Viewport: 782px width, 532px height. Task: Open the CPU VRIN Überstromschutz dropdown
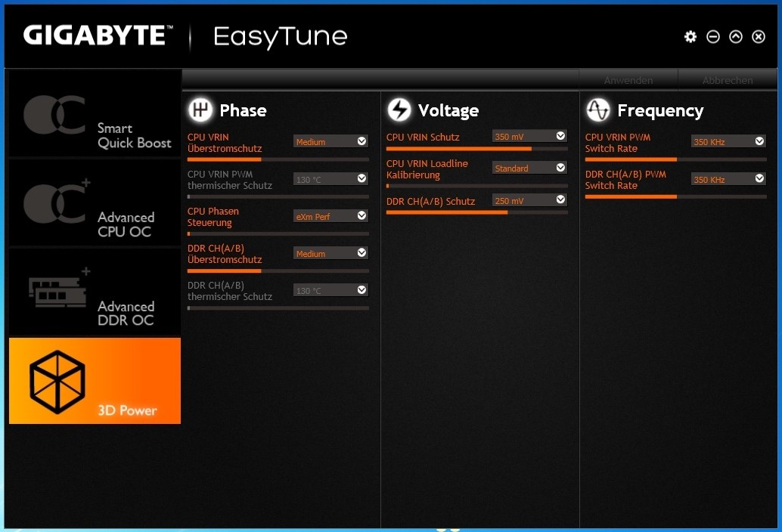coord(330,141)
